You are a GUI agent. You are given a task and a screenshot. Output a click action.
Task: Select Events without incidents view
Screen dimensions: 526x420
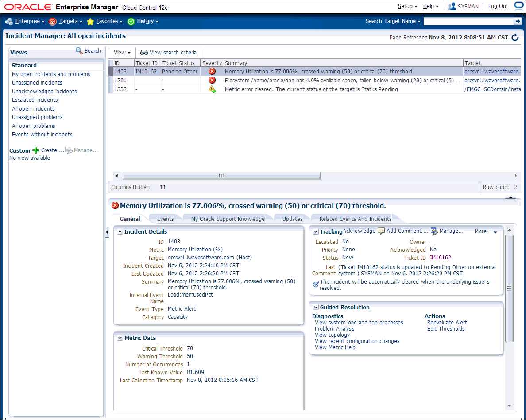click(x=42, y=135)
